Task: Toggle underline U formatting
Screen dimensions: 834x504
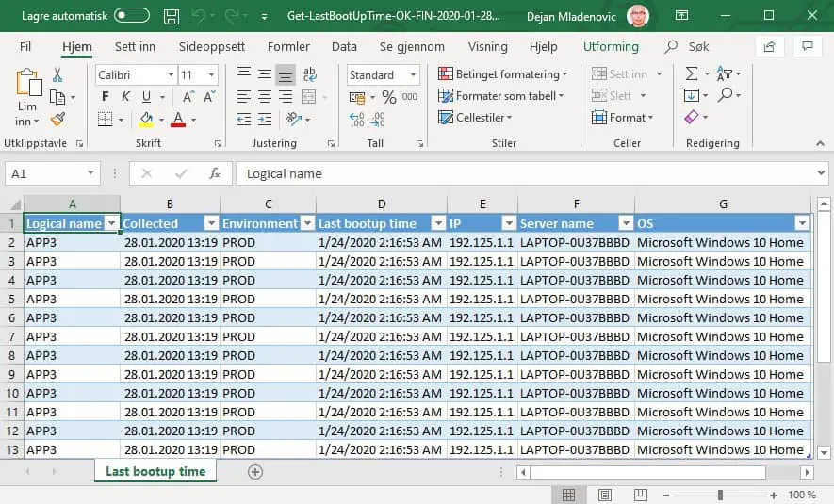Action: click(146, 97)
